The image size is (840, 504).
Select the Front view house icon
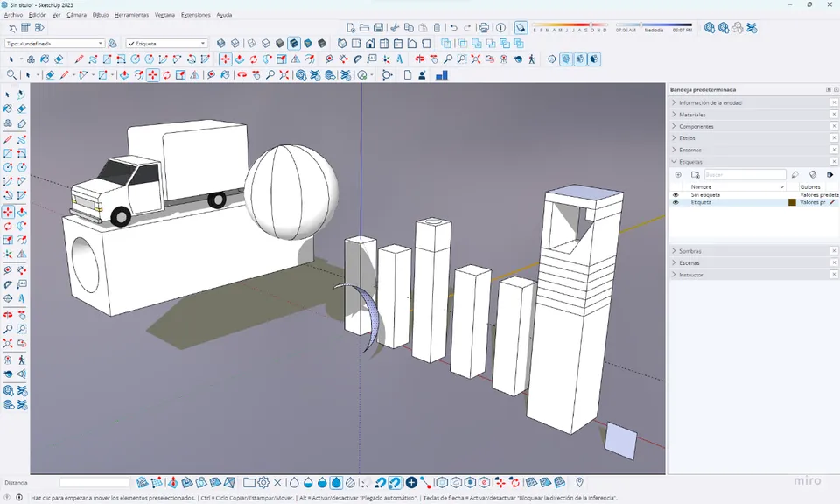[369, 44]
